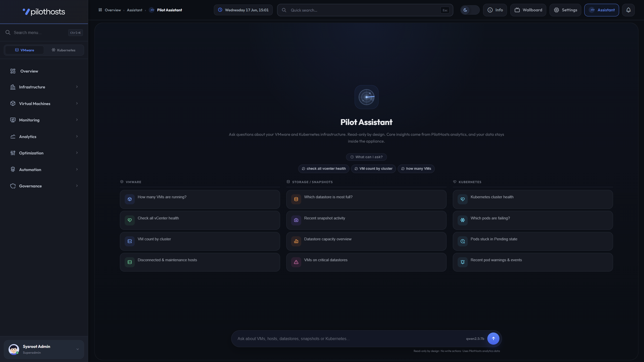Open Settings from the top bar
The image size is (644, 362).
565,10
